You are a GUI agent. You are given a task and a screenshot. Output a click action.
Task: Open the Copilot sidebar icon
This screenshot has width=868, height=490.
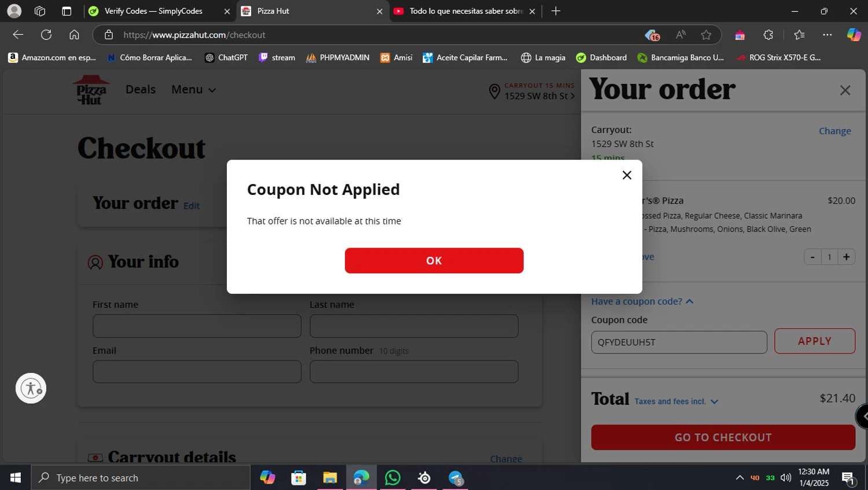[x=854, y=35]
